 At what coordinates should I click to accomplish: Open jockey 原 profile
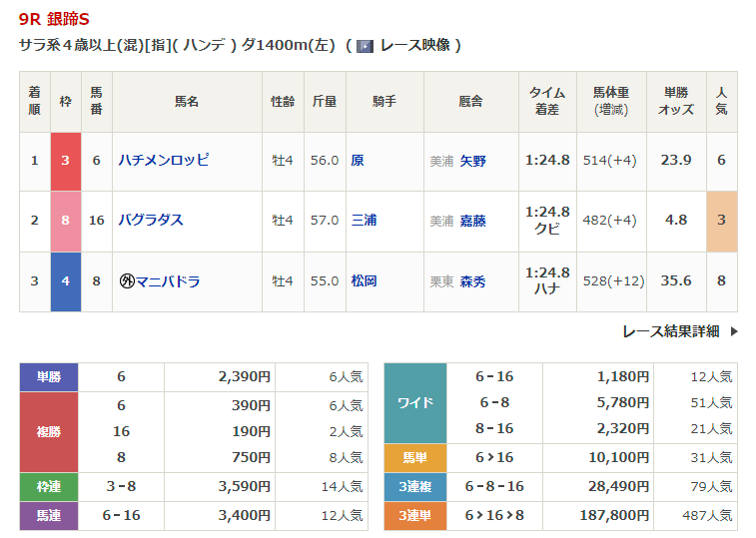(358, 160)
